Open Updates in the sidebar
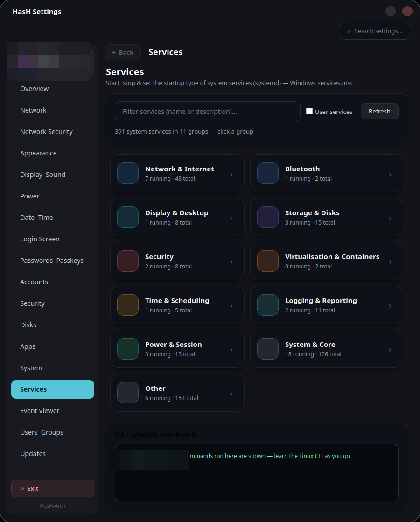The height and width of the screenshot is (522, 420). (53, 454)
